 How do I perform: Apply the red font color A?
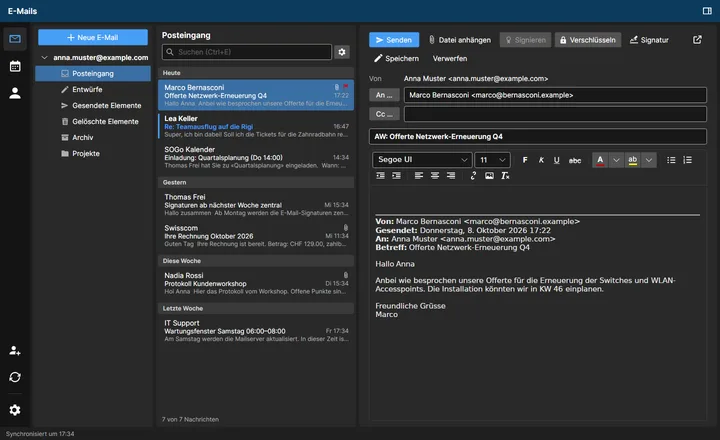coord(600,160)
